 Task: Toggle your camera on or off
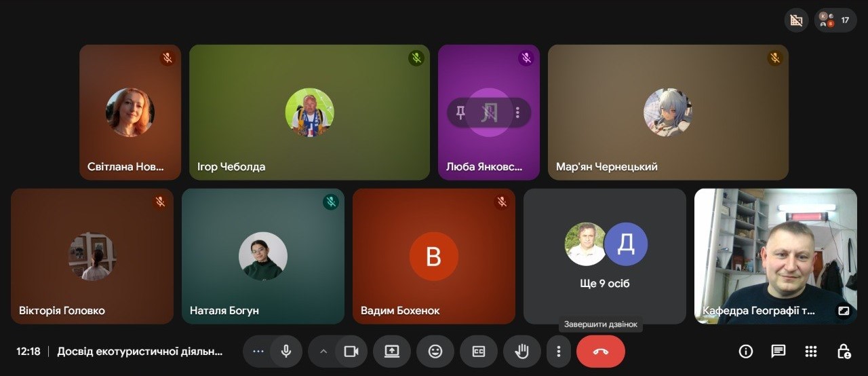point(351,351)
